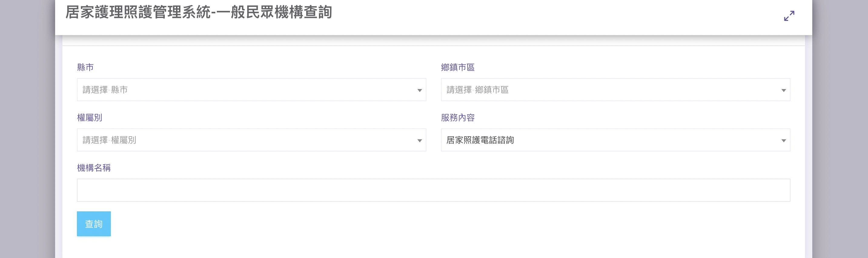Click the blue 查詢 button
This screenshot has height=258, width=868.
(x=94, y=224)
